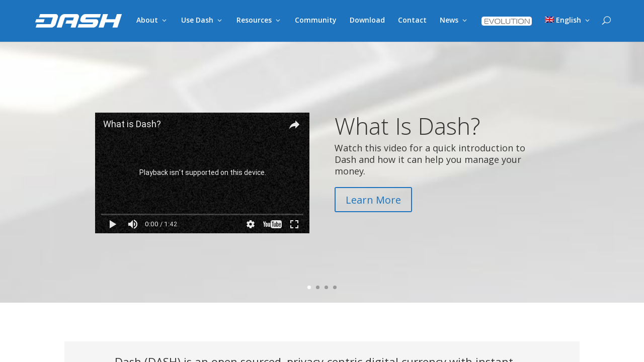This screenshot has width=644, height=362.
Task: Play the What is Dash video
Action: tap(113, 224)
